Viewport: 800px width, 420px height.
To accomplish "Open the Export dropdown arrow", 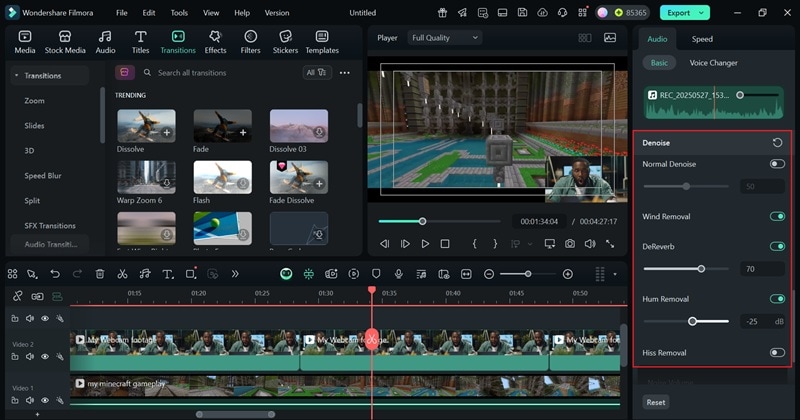I will [702, 13].
